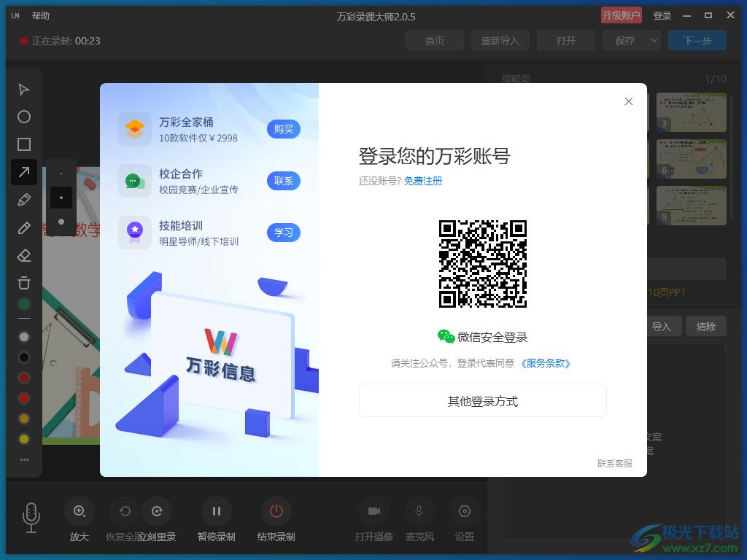Image resolution: width=747 pixels, height=560 pixels.
Task: Toggle the microphone button
Action: tap(419, 512)
